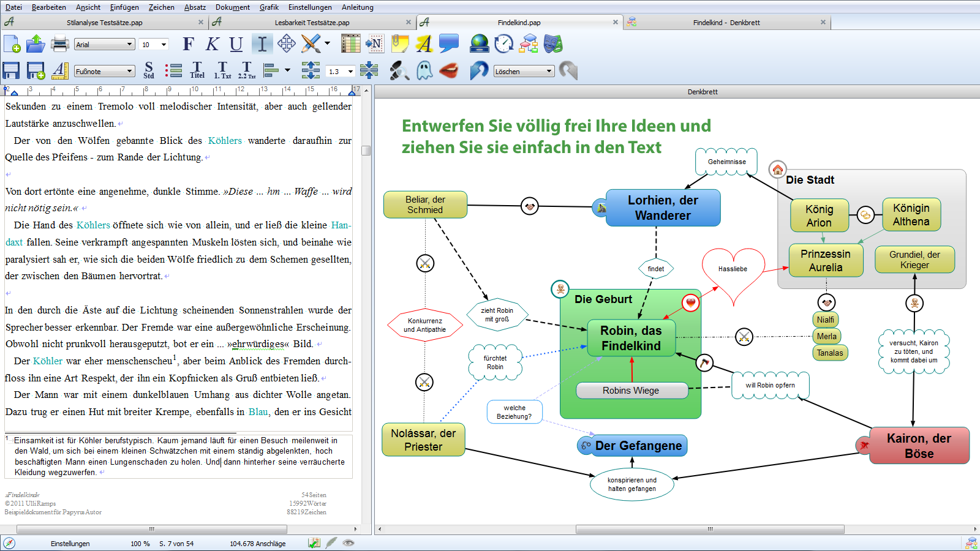Click the bulleted list icon
Screen dimensions: 980x551
(173, 71)
